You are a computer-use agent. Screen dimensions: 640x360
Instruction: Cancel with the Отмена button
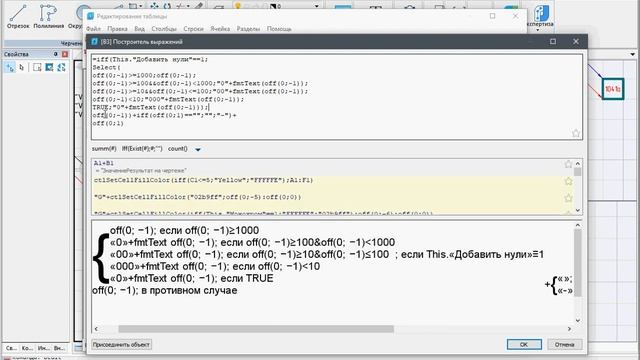pos(564,344)
